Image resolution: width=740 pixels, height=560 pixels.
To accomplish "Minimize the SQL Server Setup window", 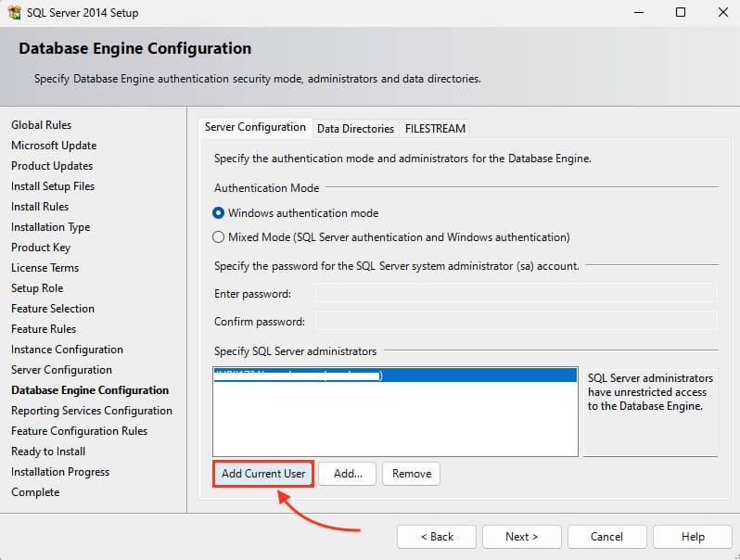I will (639, 13).
